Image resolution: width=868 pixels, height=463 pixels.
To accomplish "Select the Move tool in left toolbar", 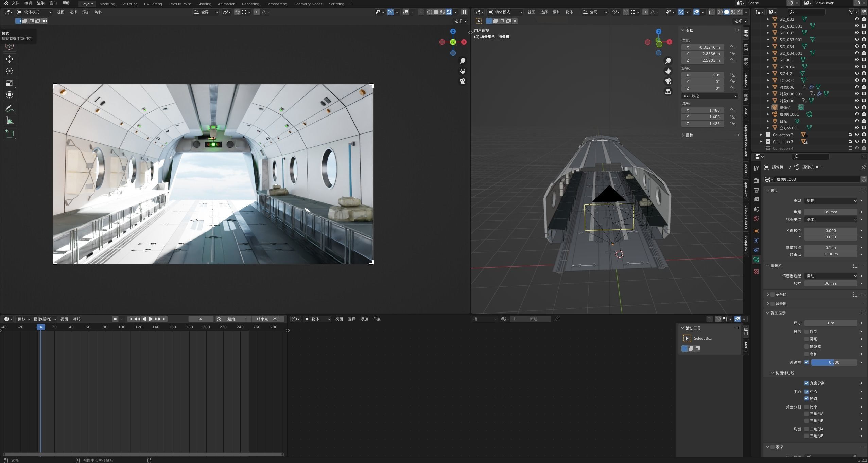I will coord(10,59).
